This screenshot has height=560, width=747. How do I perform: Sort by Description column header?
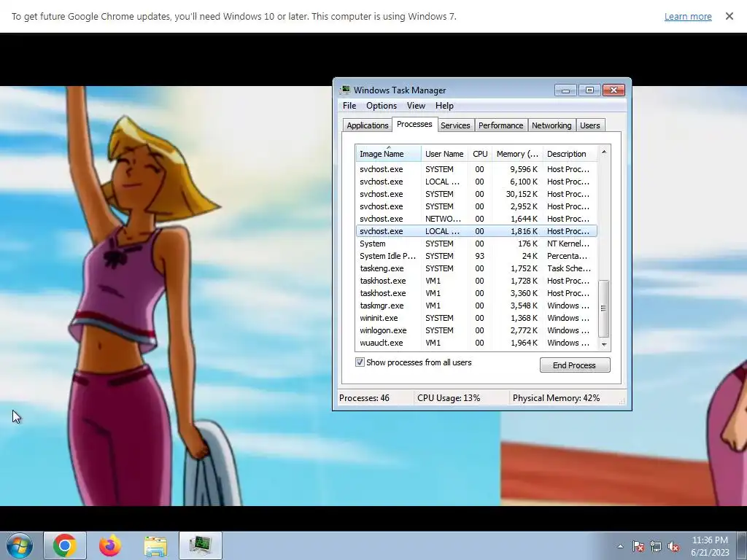(570, 154)
